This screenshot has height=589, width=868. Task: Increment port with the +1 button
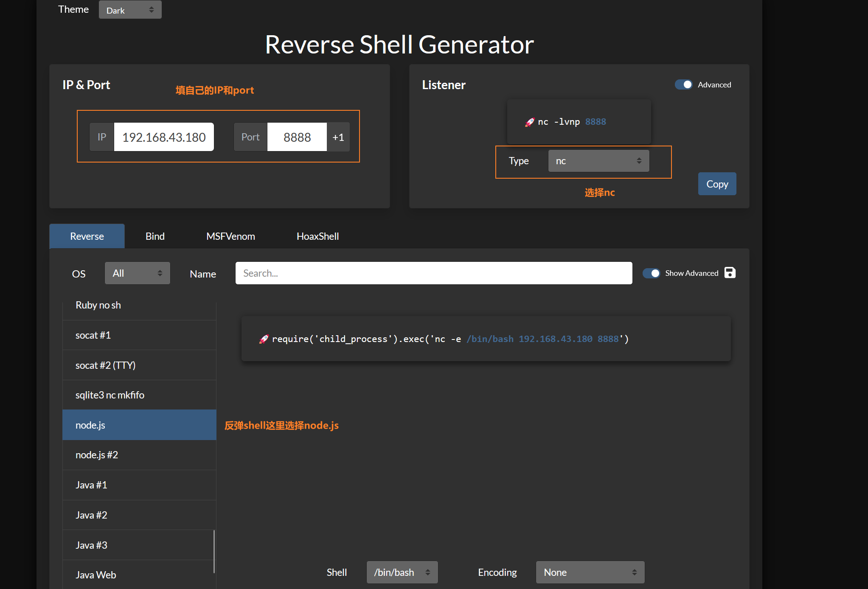338,137
